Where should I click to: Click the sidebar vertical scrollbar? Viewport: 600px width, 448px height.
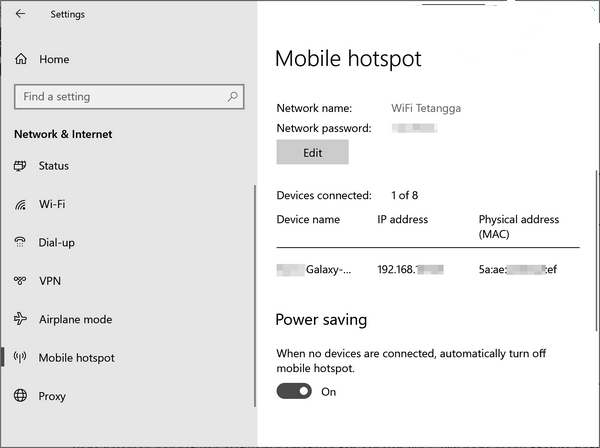point(254,296)
